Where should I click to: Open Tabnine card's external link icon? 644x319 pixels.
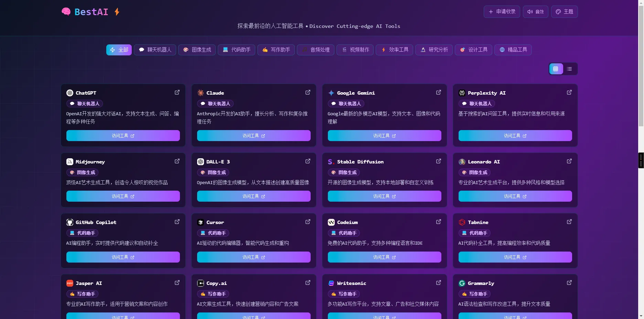pyautogui.click(x=569, y=222)
